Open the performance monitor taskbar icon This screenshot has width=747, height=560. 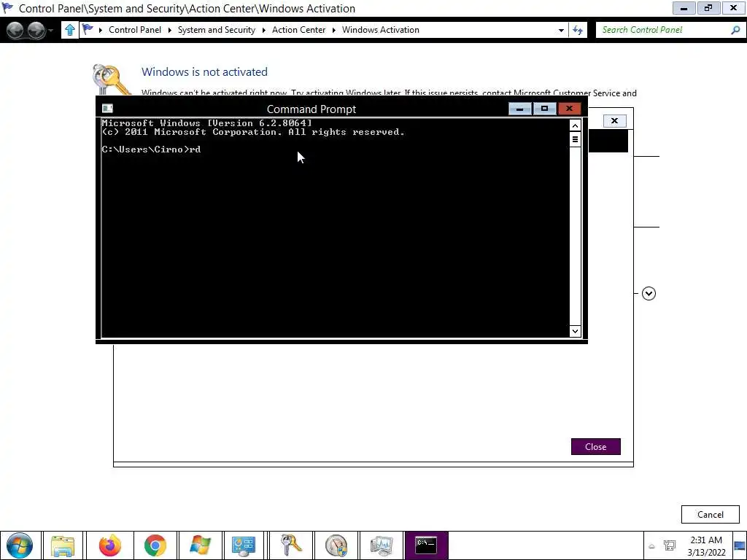coord(381,545)
